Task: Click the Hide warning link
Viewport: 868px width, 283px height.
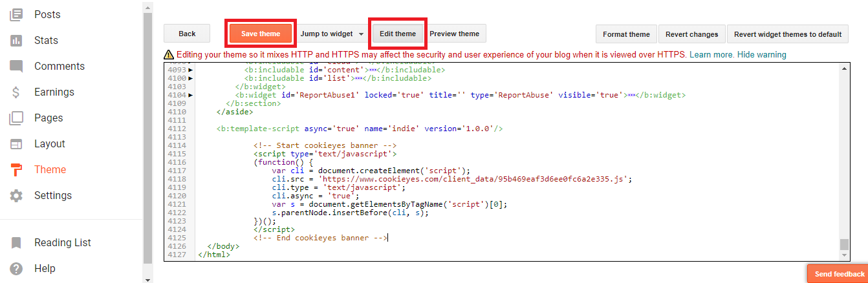Action: tap(762, 55)
